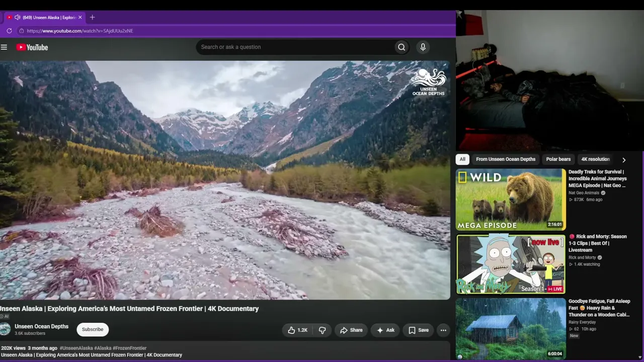The height and width of the screenshot is (362, 644).
Task: Go to the Nat Geo Animals channel
Action: coord(584,193)
